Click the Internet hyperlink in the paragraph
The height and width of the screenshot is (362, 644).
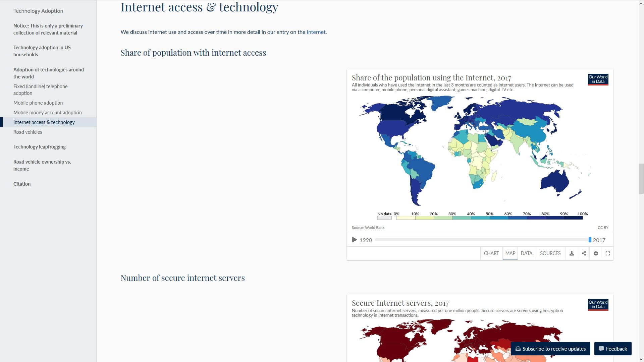point(316,32)
